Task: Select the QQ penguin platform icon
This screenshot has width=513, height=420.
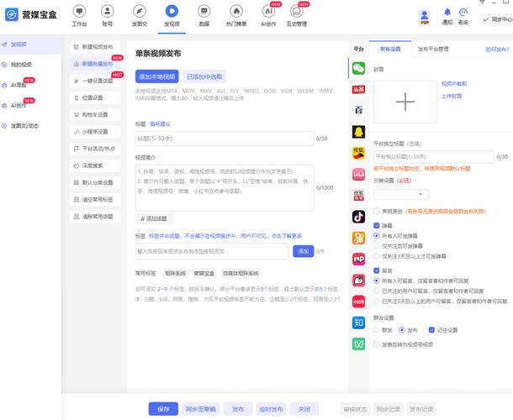Action: click(x=358, y=132)
